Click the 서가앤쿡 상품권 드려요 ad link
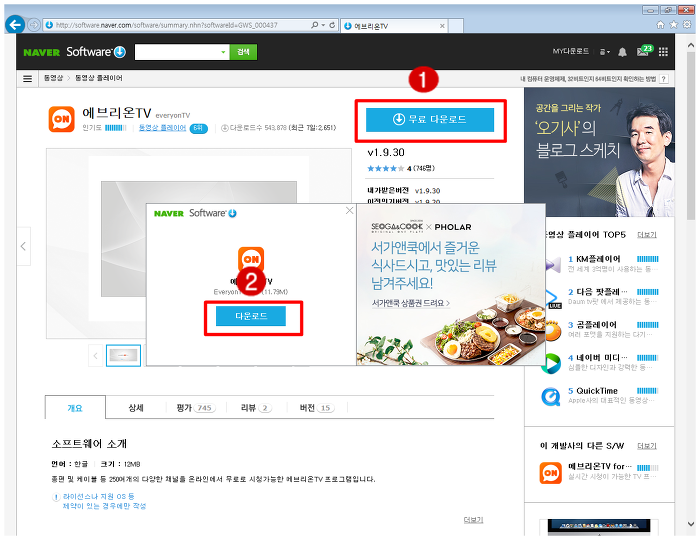 tap(411, 303)
